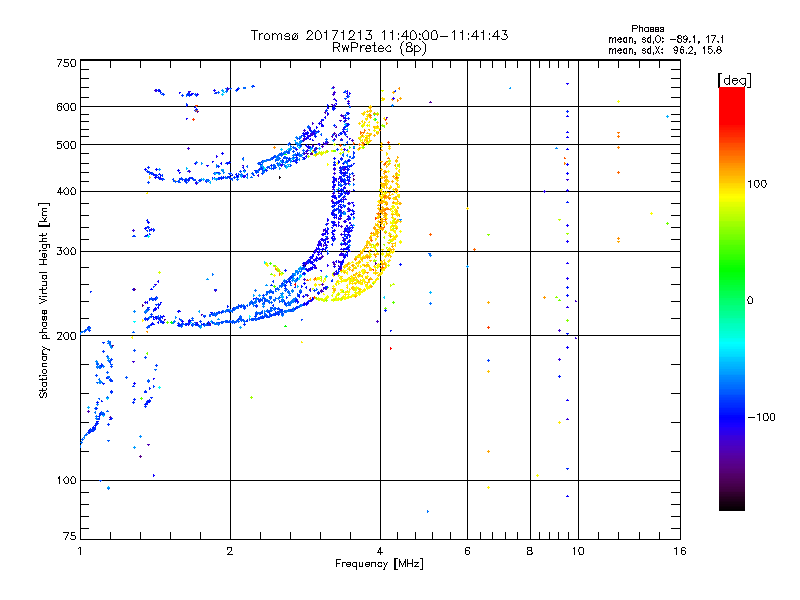Viewport: 800px width, 600px height.
Task: Click the 'mean, sd,O: -89.1, 17.1' line
Action: point(666,39)
